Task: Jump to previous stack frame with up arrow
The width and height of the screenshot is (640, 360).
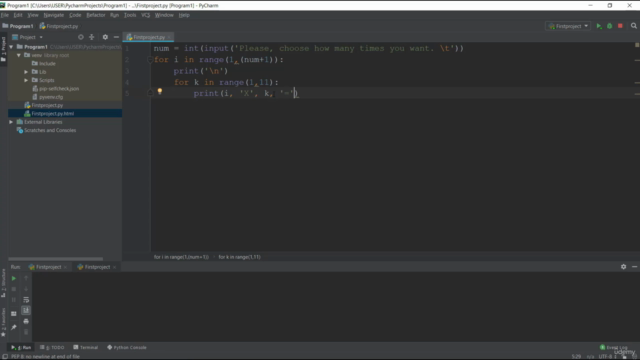Action: 26,278
